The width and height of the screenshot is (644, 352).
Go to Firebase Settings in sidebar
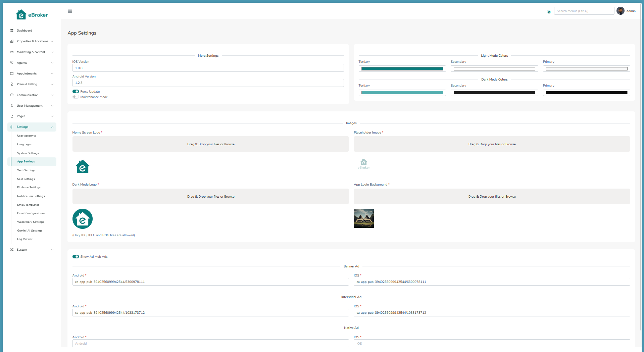29,187
